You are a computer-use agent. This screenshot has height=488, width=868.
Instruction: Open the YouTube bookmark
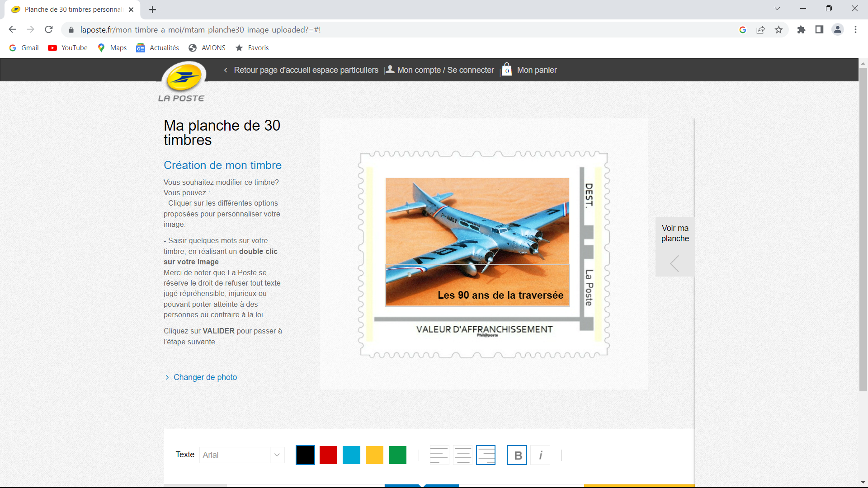click(x=68, y=48)
